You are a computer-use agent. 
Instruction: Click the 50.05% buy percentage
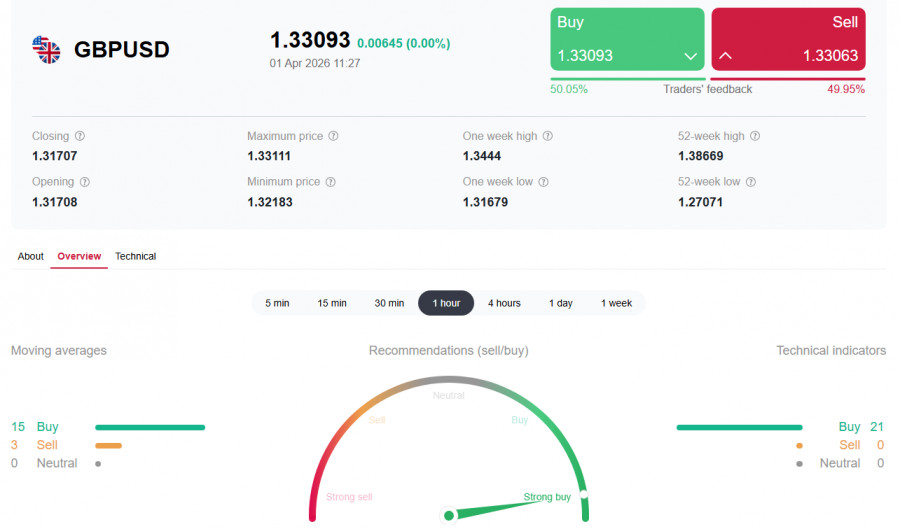pos(569,89)
